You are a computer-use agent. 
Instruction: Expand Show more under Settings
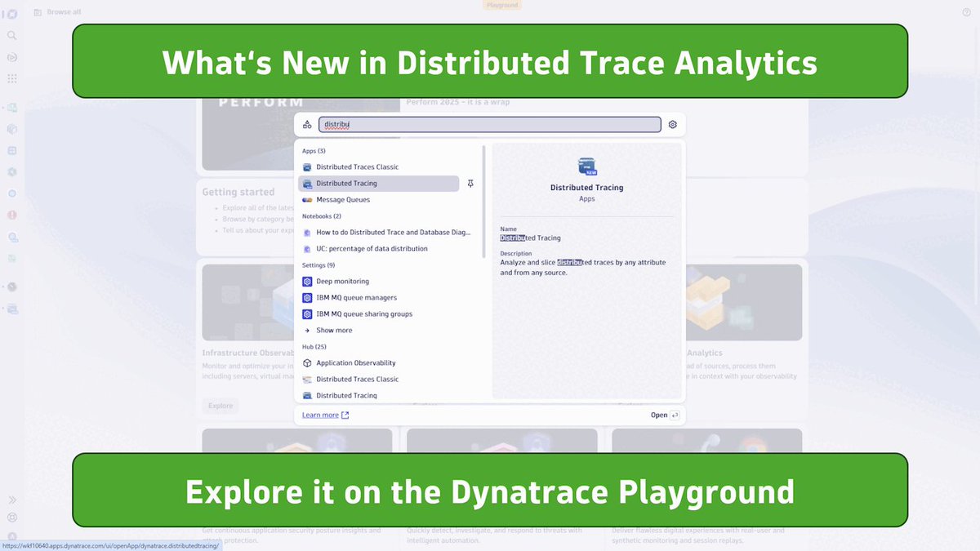tap(334, 330)
